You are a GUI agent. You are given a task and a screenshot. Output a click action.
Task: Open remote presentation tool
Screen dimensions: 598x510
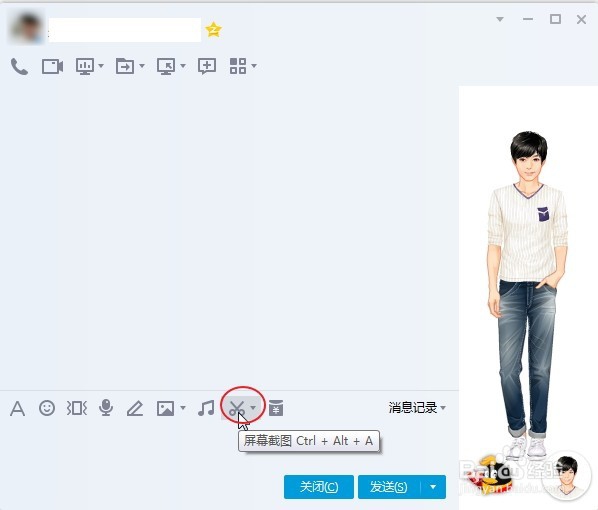(x=85, y=66)
